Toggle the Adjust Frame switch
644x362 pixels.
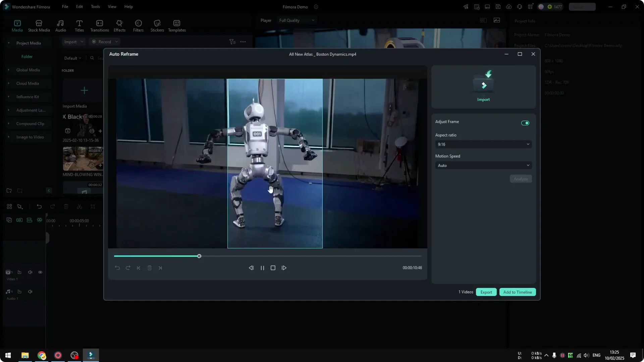coord(525,123)
